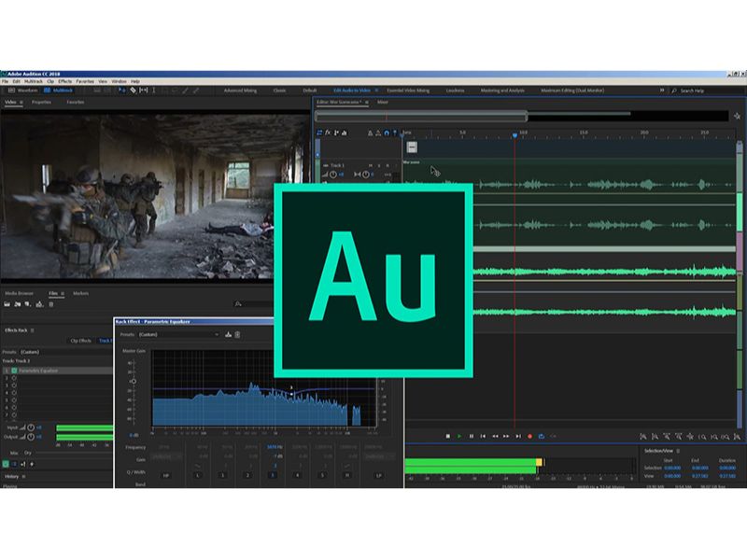Click the Stop button in transport

click(x=448, y=436)
